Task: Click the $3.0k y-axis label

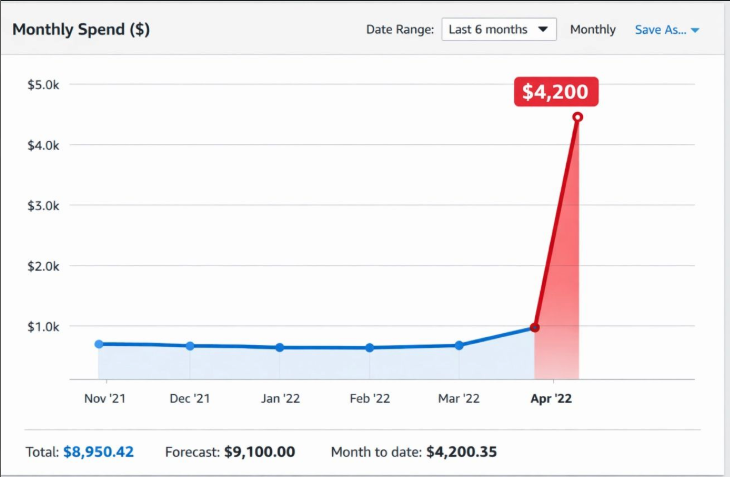Action: [43, 206]
